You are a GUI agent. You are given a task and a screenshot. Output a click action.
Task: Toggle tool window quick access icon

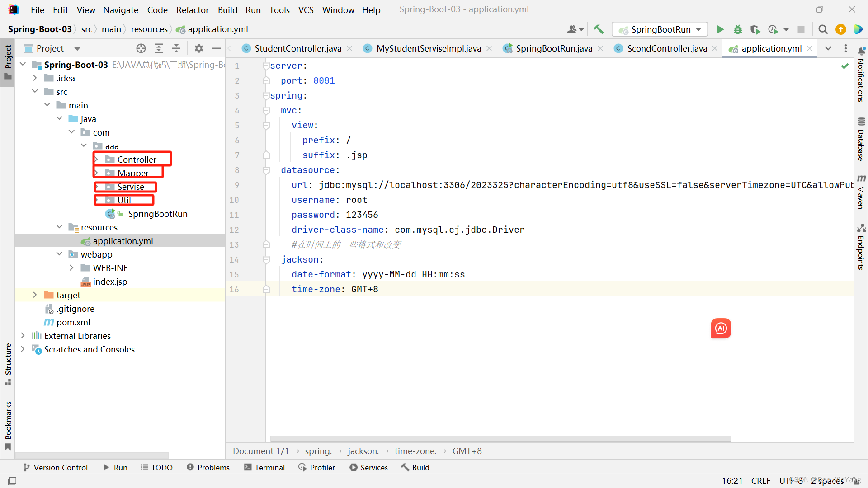(x=12, y=481)
